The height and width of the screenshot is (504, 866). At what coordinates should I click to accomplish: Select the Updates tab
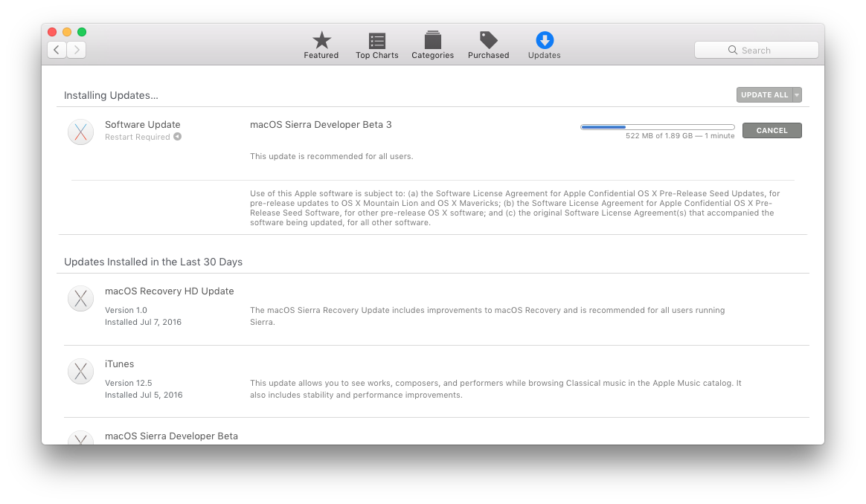[x=544, y=45]
